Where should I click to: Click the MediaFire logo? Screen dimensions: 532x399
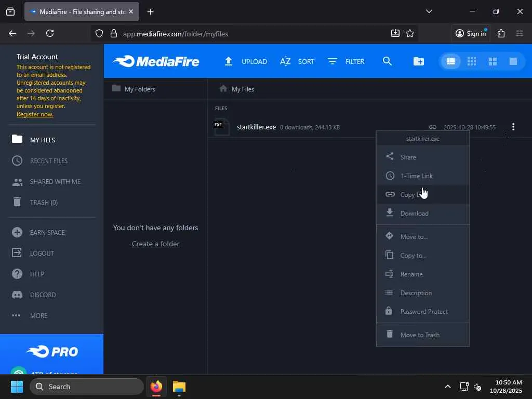click(156, 61)
